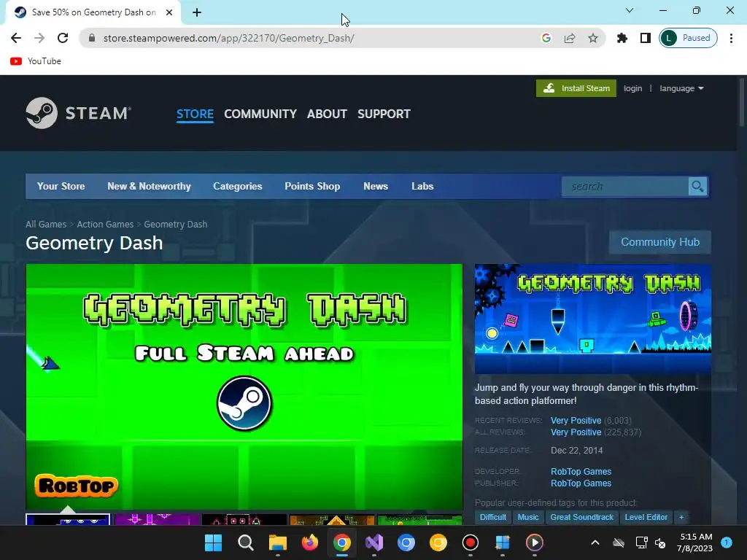Click the red record icon in taskbar
The height and width of the screenshot is (560, 747).
(x=471, y=542)
